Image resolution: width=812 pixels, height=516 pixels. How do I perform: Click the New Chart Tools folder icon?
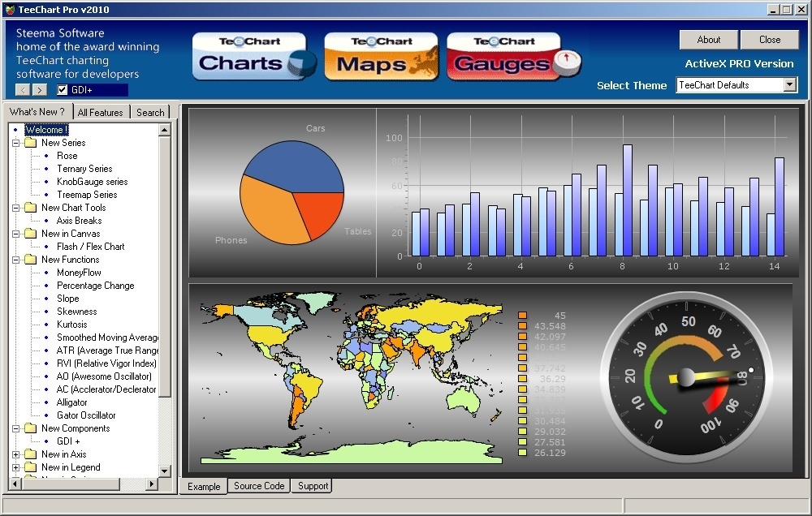pyautogui.click(x=31, y=208)
